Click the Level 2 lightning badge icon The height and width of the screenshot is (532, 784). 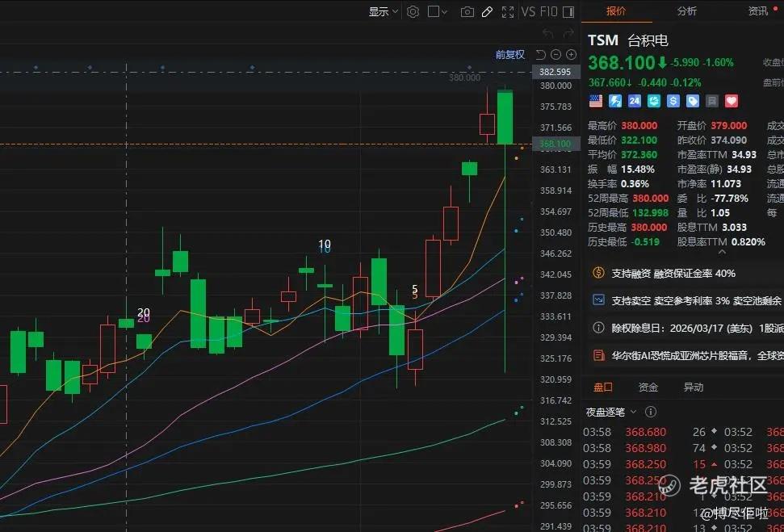coord(615,102)
